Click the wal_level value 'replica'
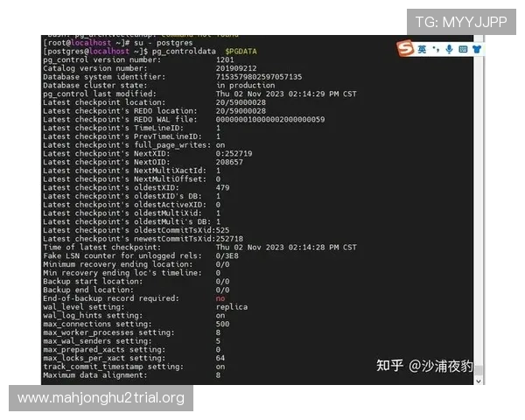Image resolution: width=525 pixels, height=420 pixels. click(x=232, y=307)
